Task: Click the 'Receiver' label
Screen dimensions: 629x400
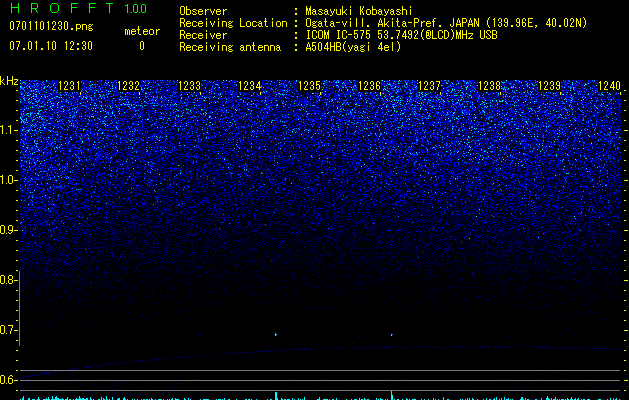Action: click(203, 35)
